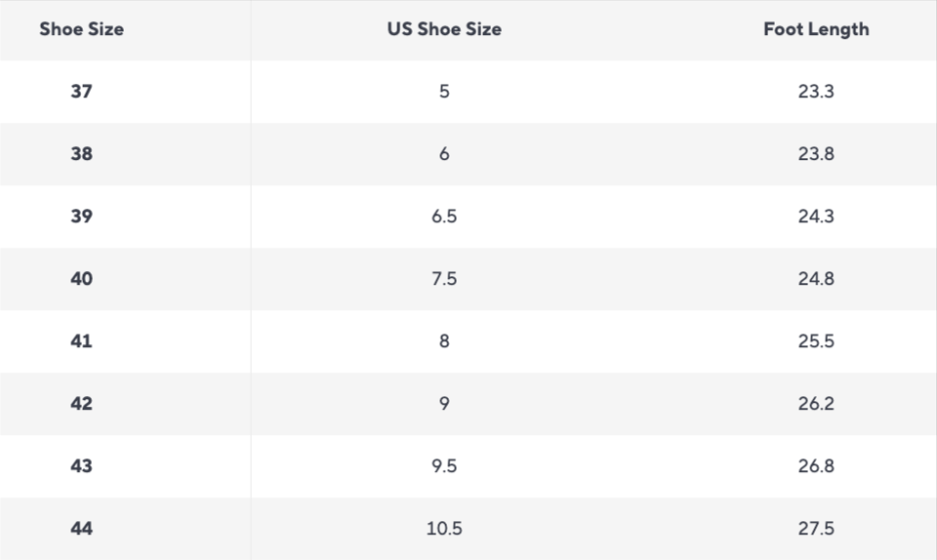
Task: Select shoe size 44 cell
Action: click(82, 529)
